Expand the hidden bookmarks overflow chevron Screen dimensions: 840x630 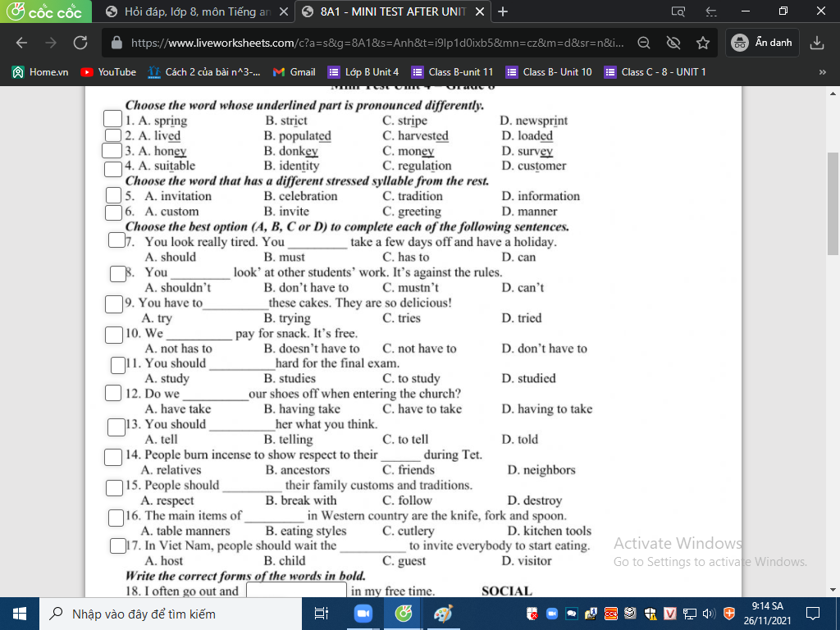pyautogui.click(x=822, y=72)
